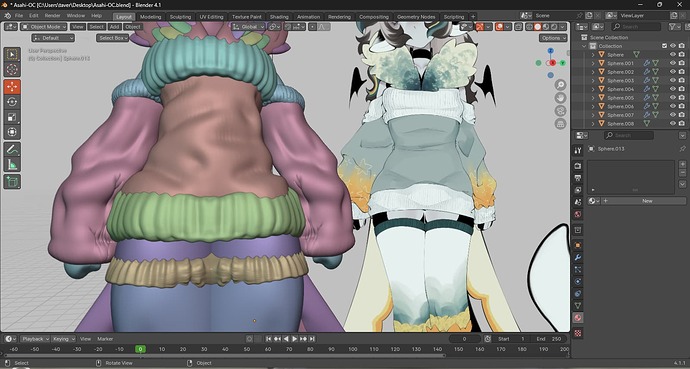Open the Object properties tab

coord(578,245)
